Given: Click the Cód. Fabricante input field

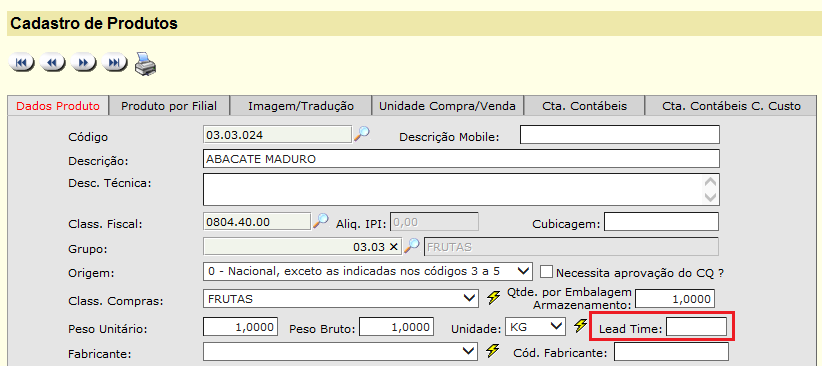Looking at the screenshot, I should tap(672, 352).
